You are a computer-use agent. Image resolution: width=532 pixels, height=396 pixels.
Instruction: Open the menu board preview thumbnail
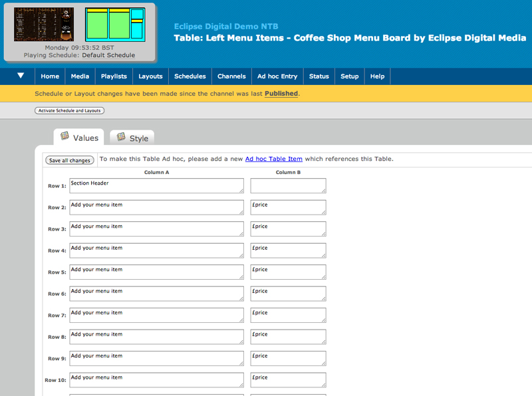pos(44,25)
